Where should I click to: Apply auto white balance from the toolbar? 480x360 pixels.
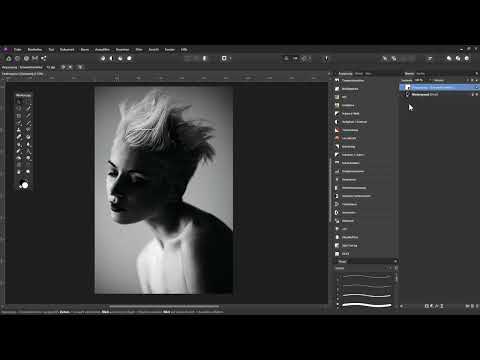(x=129, y=58)
